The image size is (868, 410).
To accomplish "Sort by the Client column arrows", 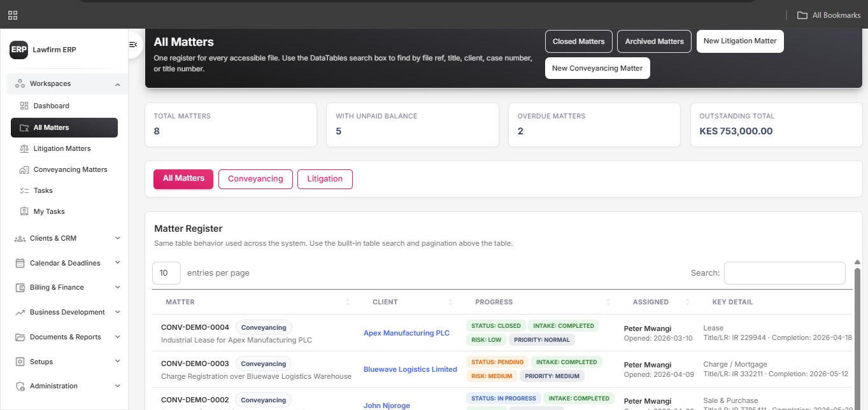I will (450, 302).
